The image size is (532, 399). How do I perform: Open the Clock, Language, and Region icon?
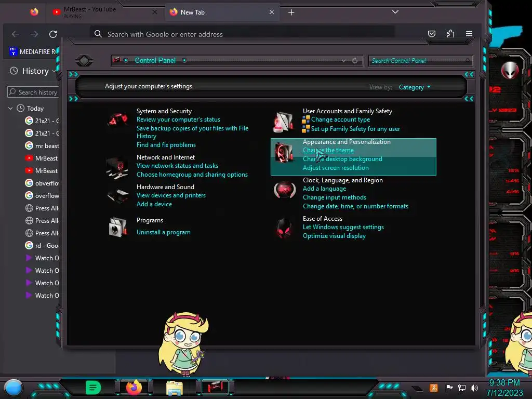(284, 190)
